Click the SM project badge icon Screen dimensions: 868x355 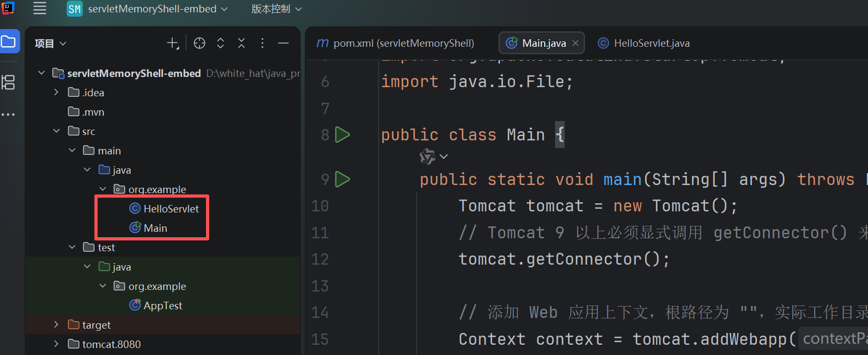pos(75,9)
